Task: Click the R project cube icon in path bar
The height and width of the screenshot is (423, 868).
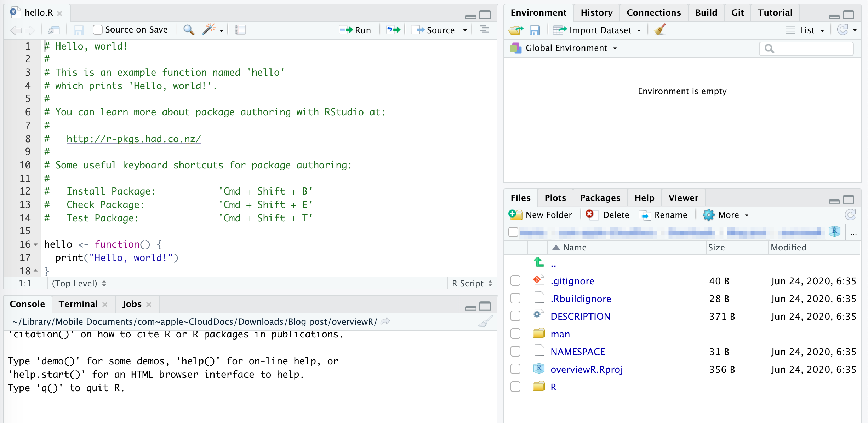Action: pos(834,232)
